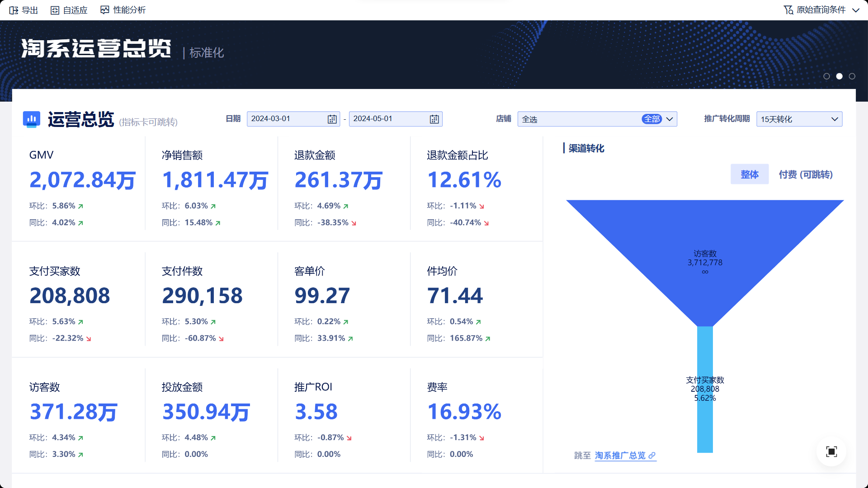Switch to the 整体 tab
868x488 pixels.
click(749, 174)
